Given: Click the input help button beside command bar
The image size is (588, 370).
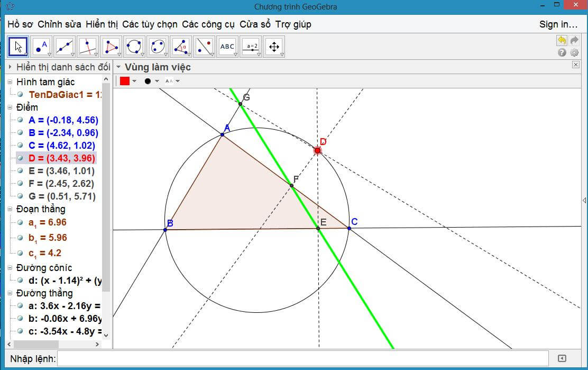Looking at the screenshot, I should [x=562, y=358].
